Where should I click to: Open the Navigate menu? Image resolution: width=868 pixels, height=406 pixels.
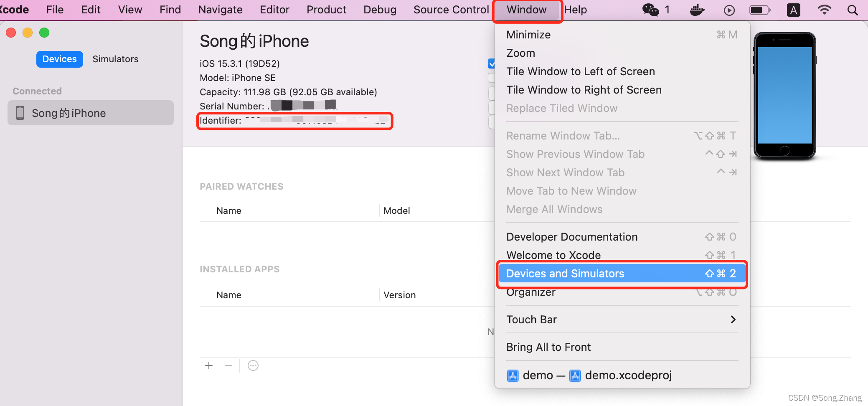point(220,10)
